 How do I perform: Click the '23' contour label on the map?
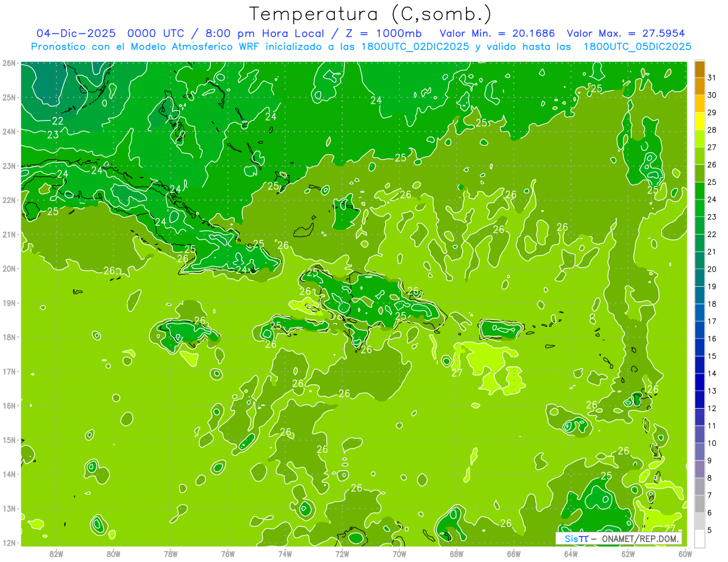tap(53, 135)
